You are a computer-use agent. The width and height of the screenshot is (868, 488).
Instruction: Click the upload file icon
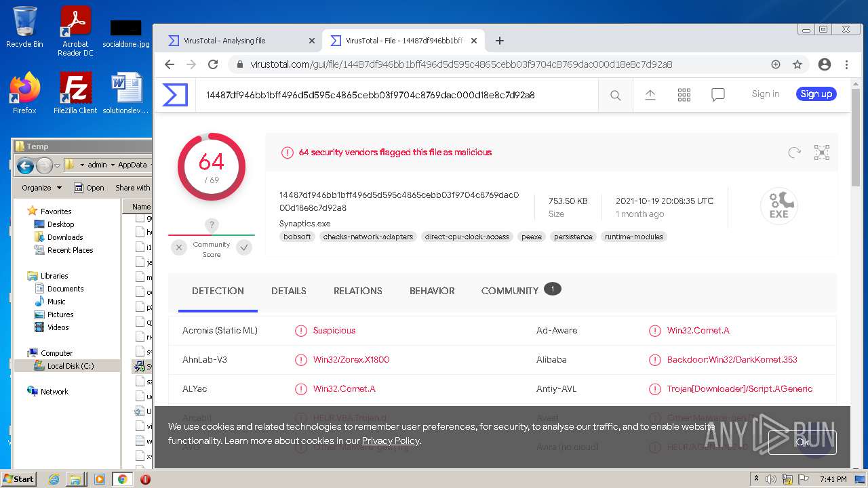(x=650, y=95)
